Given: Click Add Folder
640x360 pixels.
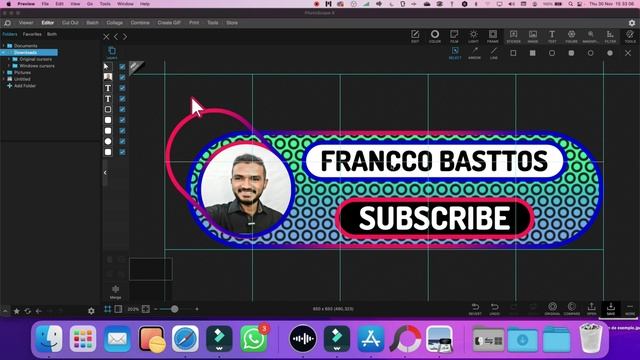Looking at the screenshot, I should 22,86.
